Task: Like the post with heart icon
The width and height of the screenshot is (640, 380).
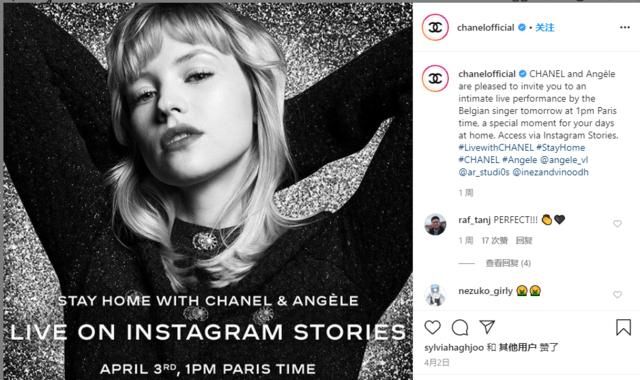Action: coord(433,327)
